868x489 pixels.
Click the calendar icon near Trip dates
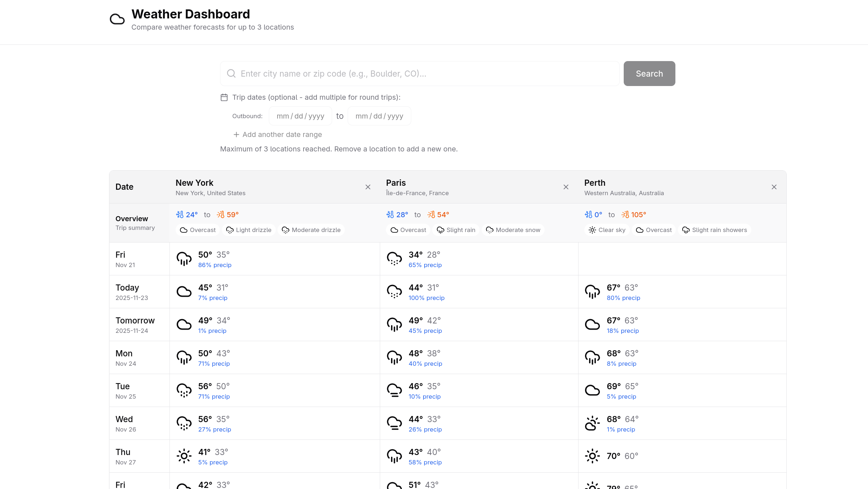[x=224, y=98]
